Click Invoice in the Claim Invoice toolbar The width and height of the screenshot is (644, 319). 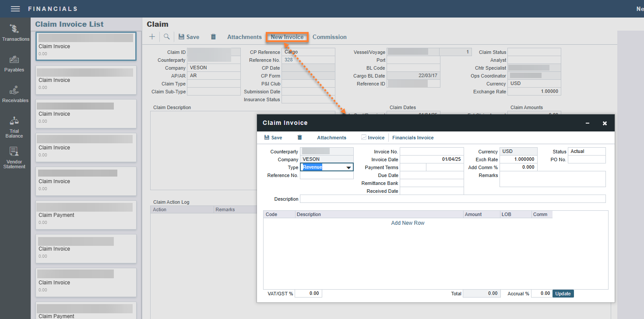point(373,138)
